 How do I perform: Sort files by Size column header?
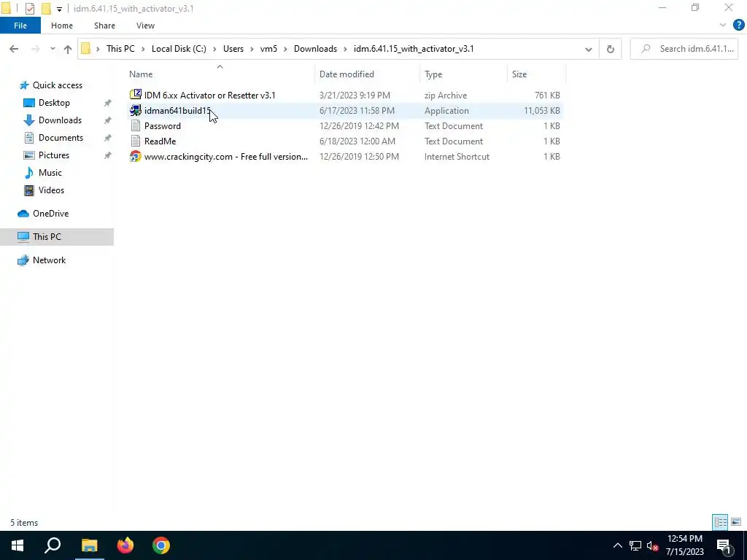[x=519, y=74]
